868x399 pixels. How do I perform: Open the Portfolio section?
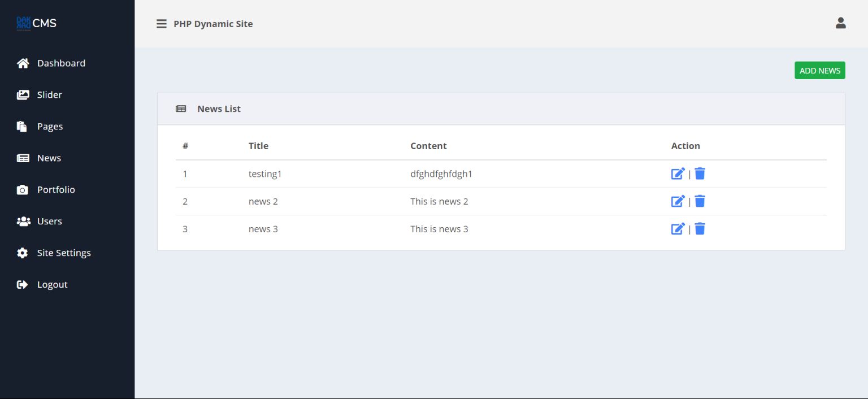(x=55, y=190)
